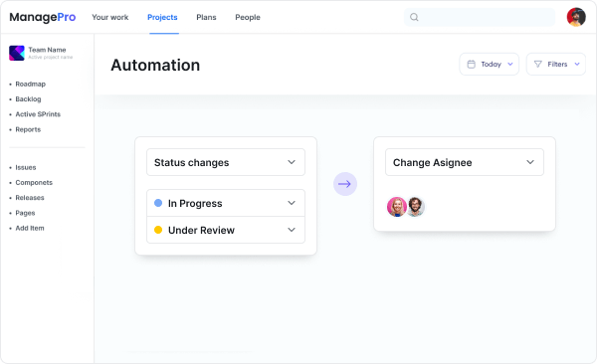The width and height of the screenshot is (597, 364).
Task: Open the In Progress status dropdown
Action: pos(226,203)
